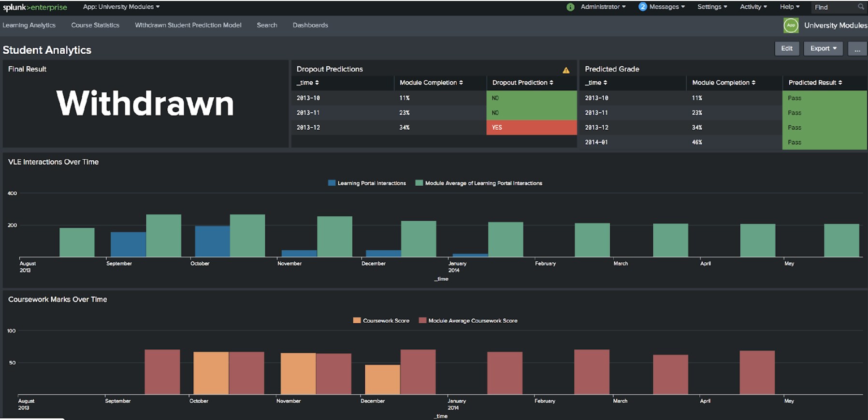Viewport: 868px width, 420px height.
Task: Open the Settings dropdown
Action: 712,7
